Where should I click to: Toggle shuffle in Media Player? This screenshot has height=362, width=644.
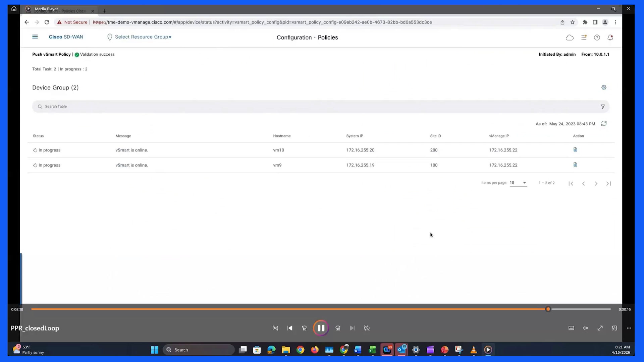[275, 328]
